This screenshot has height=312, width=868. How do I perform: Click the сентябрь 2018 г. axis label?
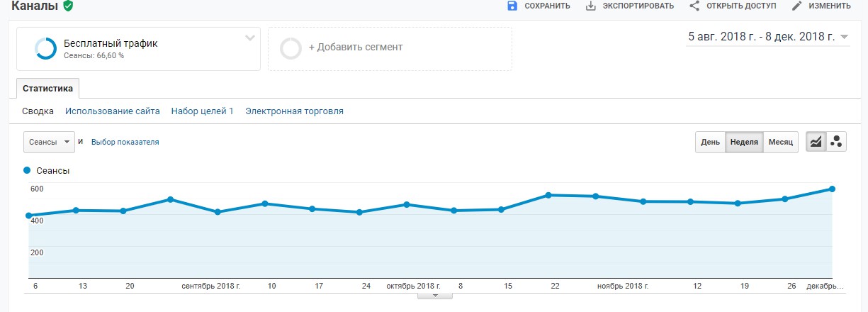tap(211, 286)
